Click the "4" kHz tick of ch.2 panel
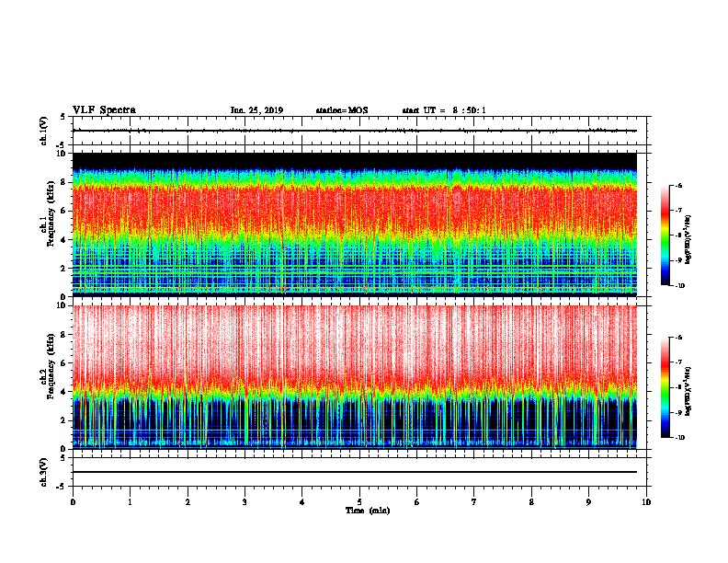Image resolution: width=728 pixels, height=563 pixels. click(x=63, y=392)
